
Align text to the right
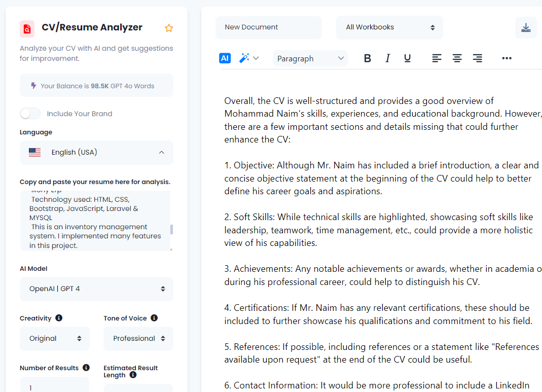[477, 58]
